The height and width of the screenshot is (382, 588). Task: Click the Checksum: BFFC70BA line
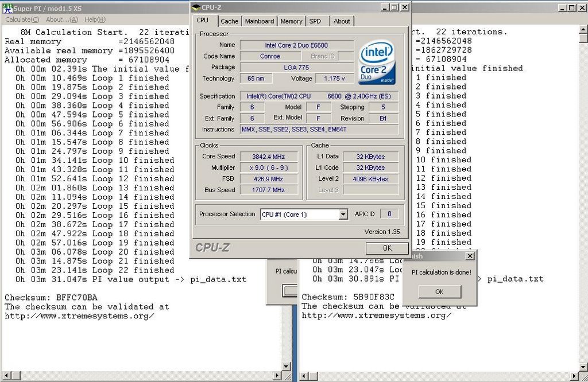(51, 298)
